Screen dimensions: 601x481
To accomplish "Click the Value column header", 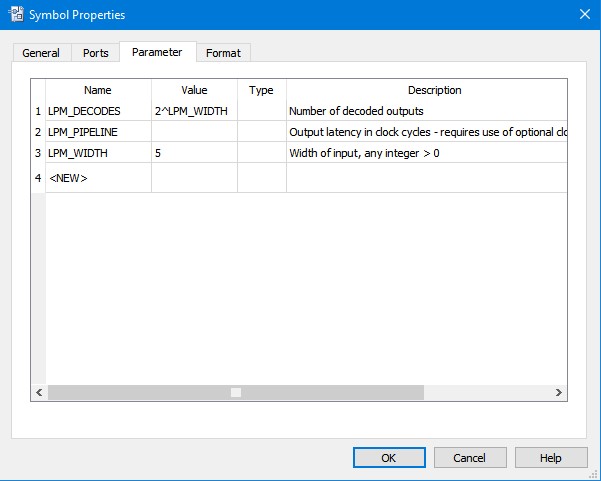I will tap(194, 90).
